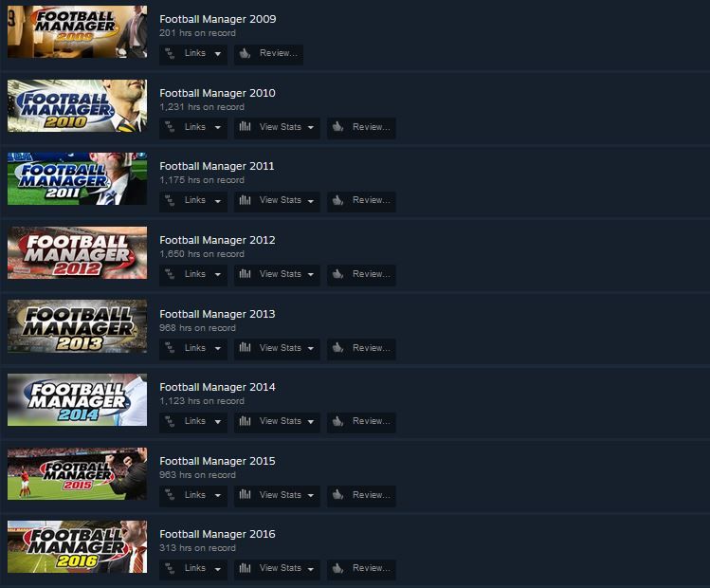710x588 pixels.
Task: Click View Stats button for Football Manager 2015
Action: (277, 497)
